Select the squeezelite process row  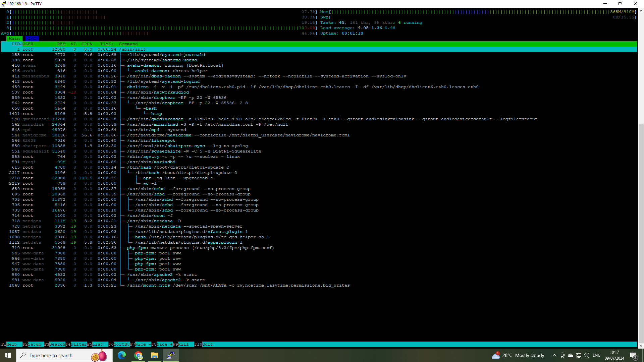319,151
